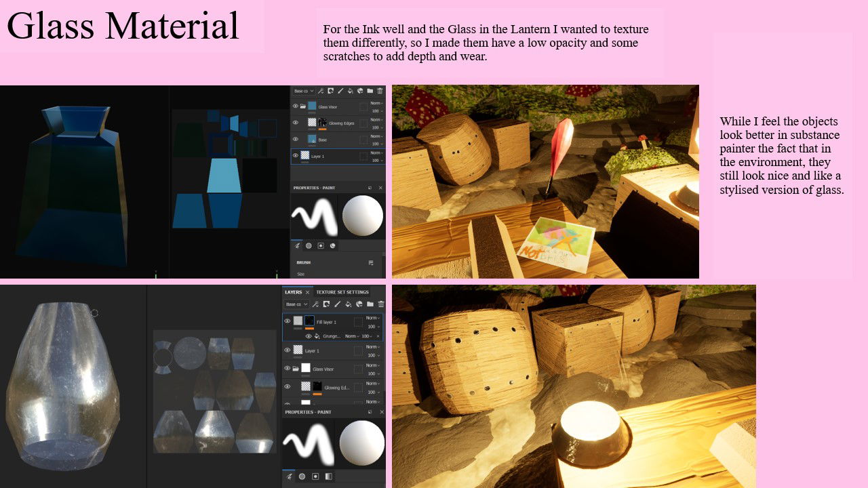Switch to the Texture Set Settings tab
The height and width of the screenshot is (488, 868).
(x=342, y=292)
